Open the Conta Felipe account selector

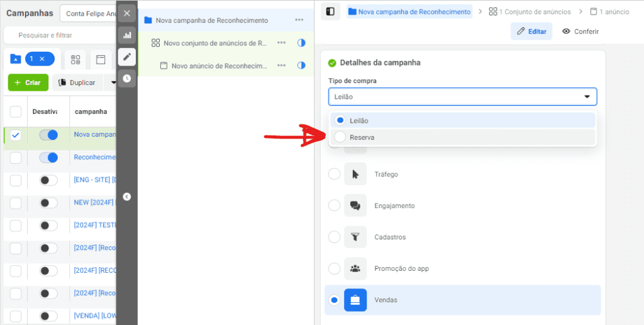(x=88, y=14)
